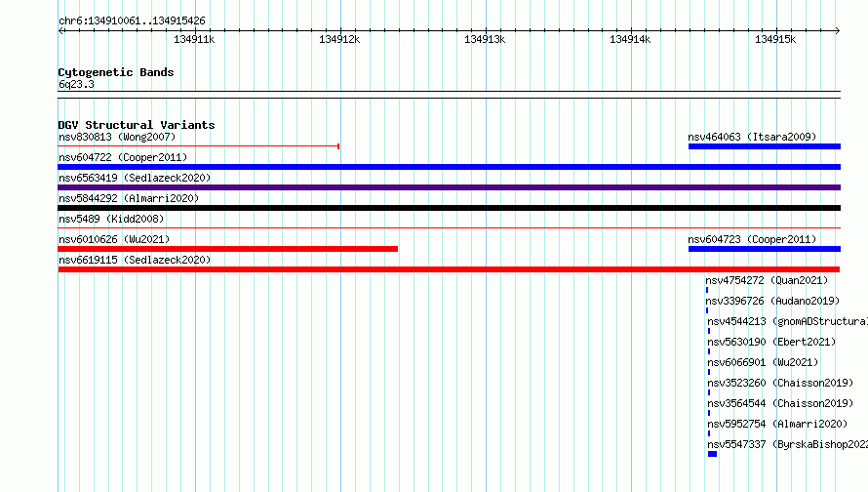Click the 134912k ruler tick label
Image resolution: width=868 pixels, height=492 pixels.
coord(339,39)
